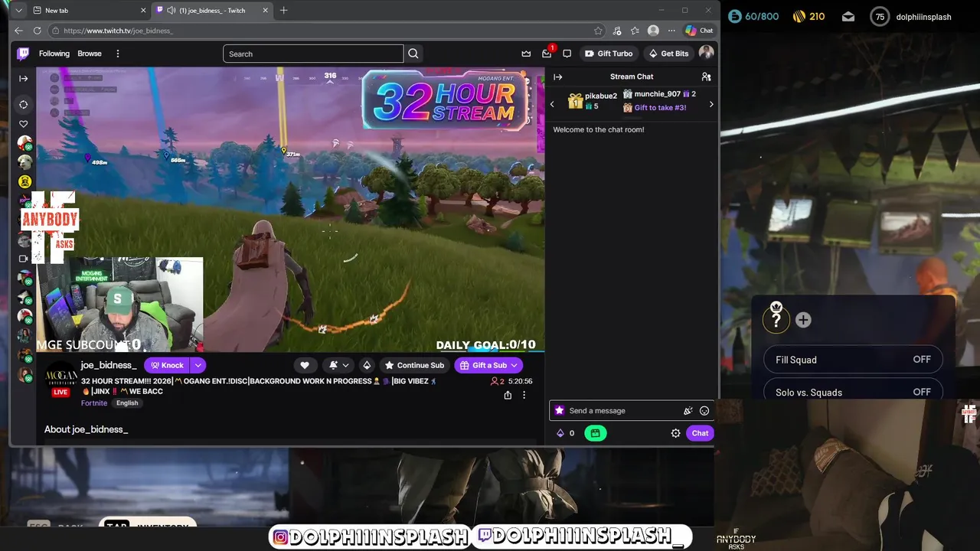Click the share stream icon
Screen dimensions: 980x551
[508, 395]
